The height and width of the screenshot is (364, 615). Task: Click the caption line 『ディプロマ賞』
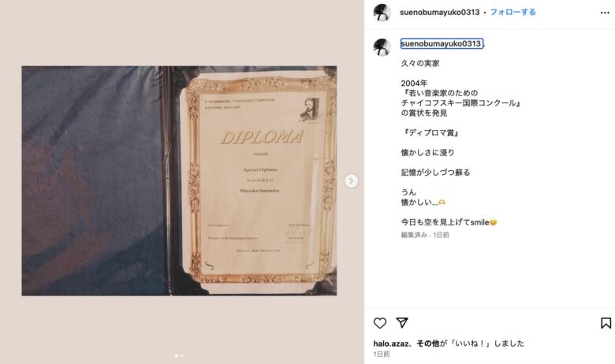pos(430,132)
